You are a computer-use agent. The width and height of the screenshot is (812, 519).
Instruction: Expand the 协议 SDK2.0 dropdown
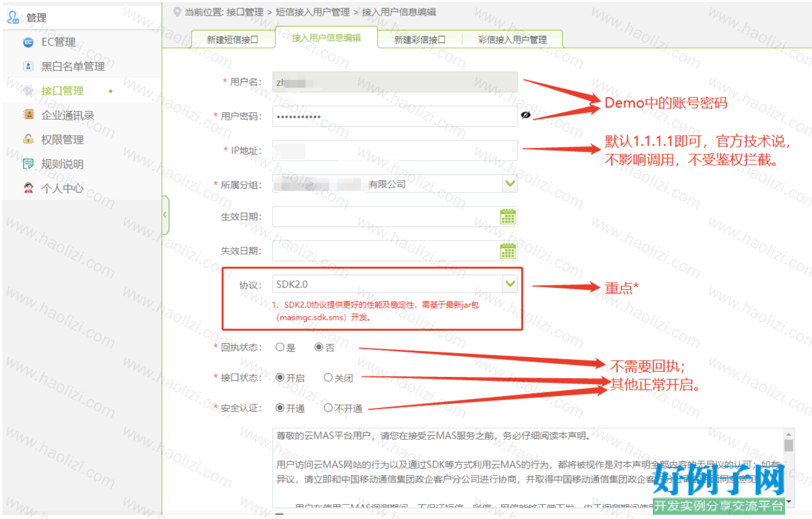click(x=510, y=284)
